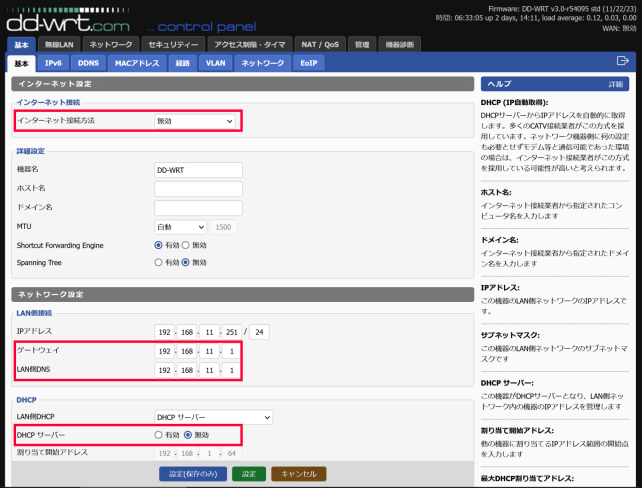Click the ドメイン名 input field
The height and width of the screenshot is (488, 642).
point(198,208)
